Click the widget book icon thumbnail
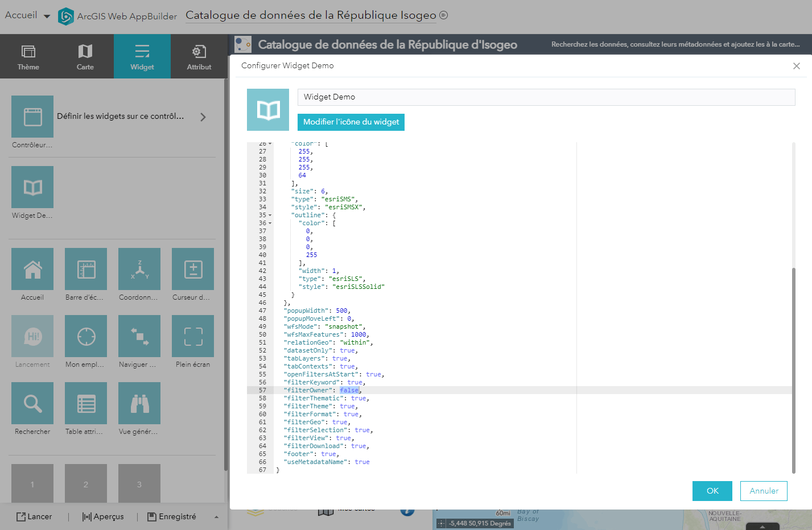 (268, 110)
